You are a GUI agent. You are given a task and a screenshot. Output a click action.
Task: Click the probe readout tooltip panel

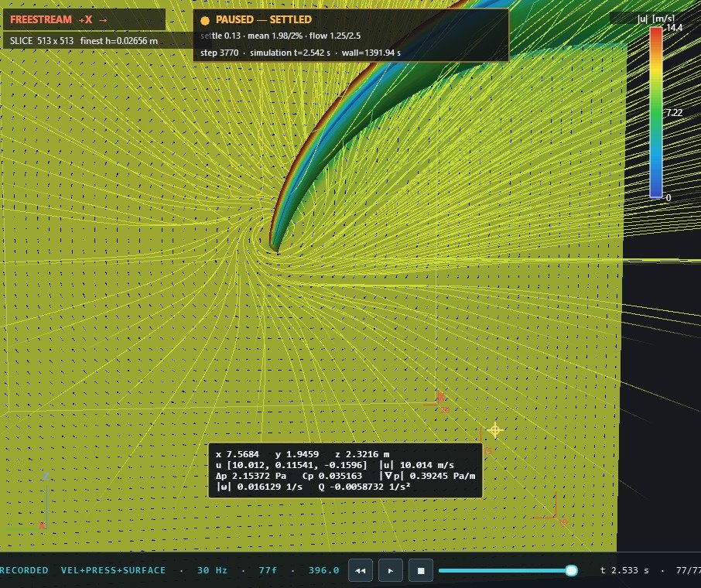pos(346,470)
